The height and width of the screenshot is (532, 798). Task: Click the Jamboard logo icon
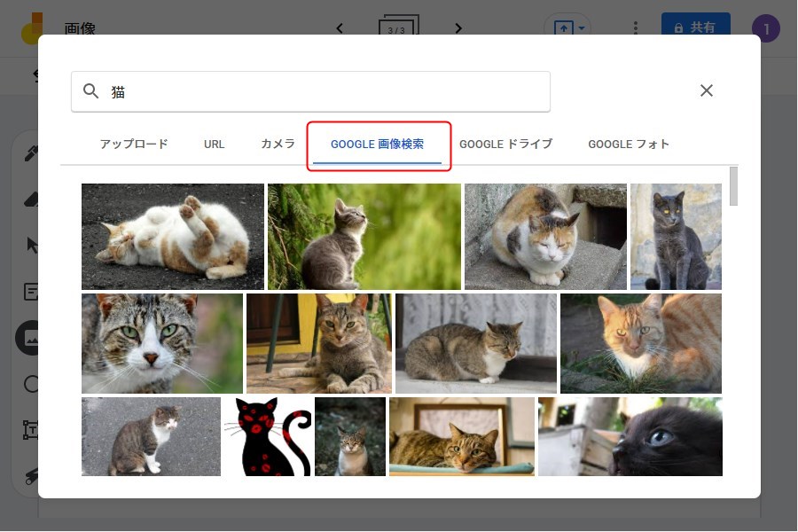pos(31,29)
